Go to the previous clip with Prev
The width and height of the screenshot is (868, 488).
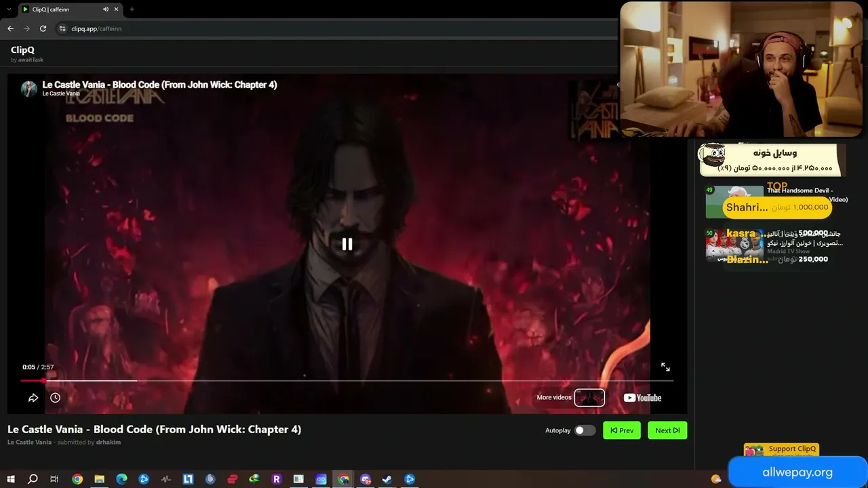click(x=622, y=430)
